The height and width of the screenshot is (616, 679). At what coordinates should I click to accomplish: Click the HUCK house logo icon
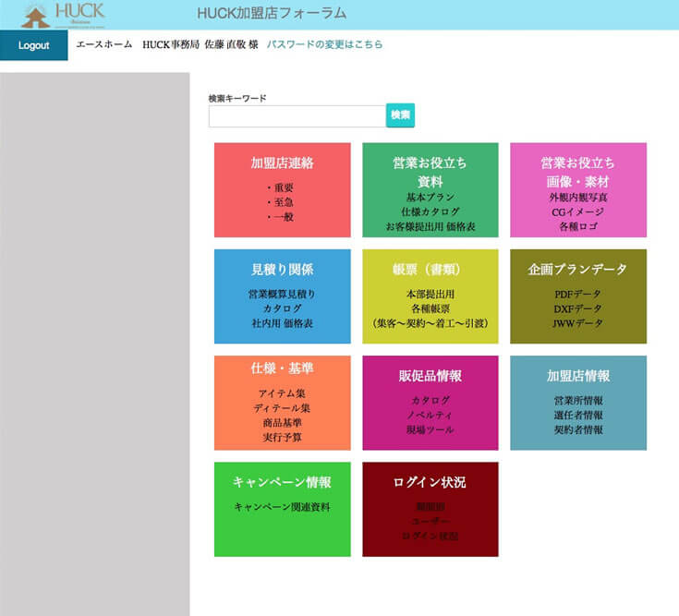[x=35, y=17]
